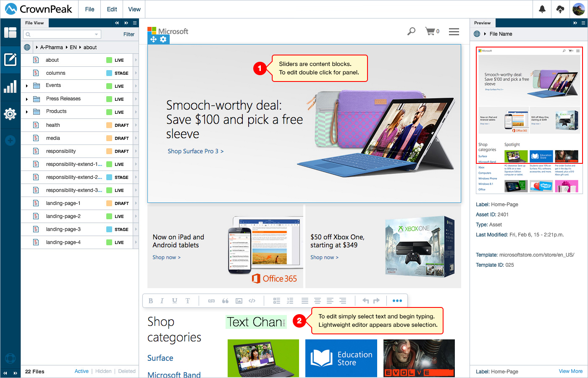The width and height of the screenshot is (588, 378).
Task: Click the code view icon in editor toolbar
Action: coord(252,301)
